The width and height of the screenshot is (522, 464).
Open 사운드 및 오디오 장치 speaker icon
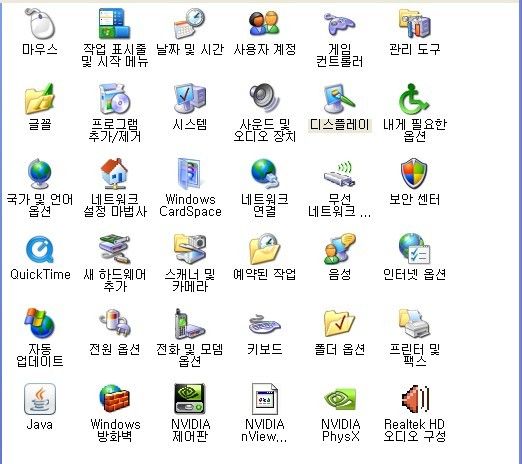click(265, 99)
